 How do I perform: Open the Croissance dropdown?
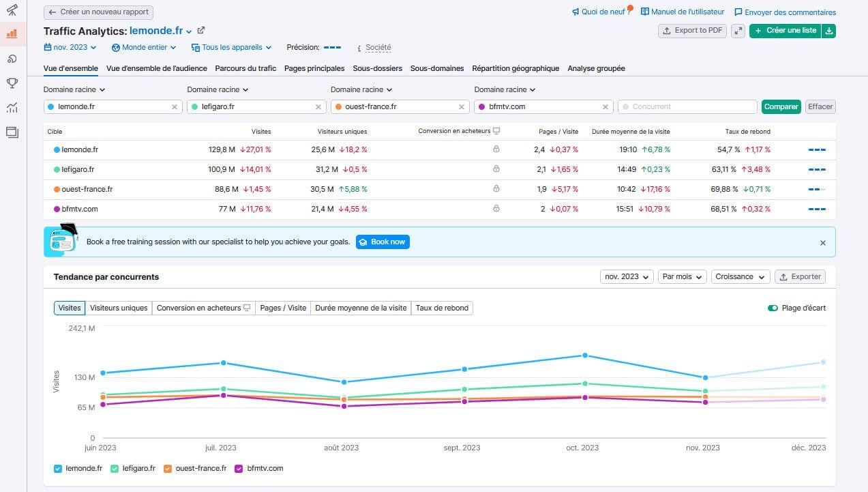click(740, 276)
